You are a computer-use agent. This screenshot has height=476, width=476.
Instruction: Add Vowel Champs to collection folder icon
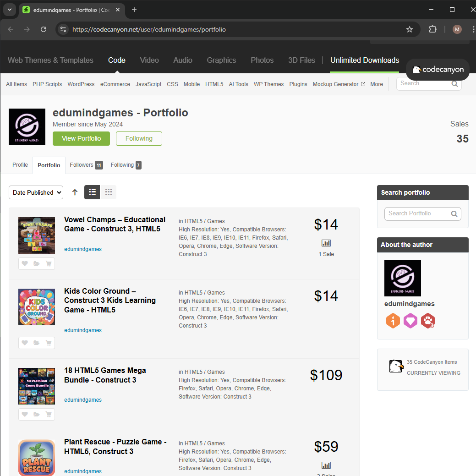coord(37,263)
